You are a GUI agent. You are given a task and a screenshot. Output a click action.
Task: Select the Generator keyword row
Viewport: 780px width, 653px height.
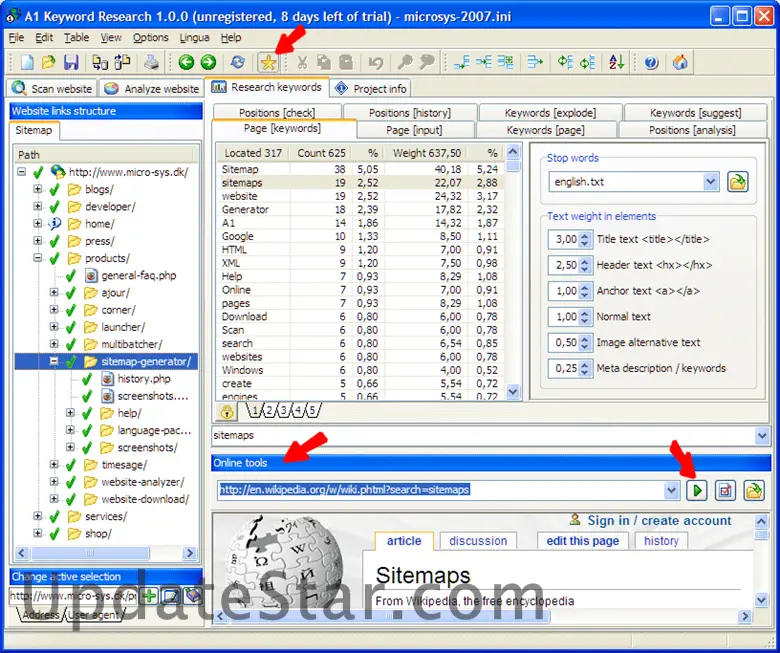coord(359,209)
